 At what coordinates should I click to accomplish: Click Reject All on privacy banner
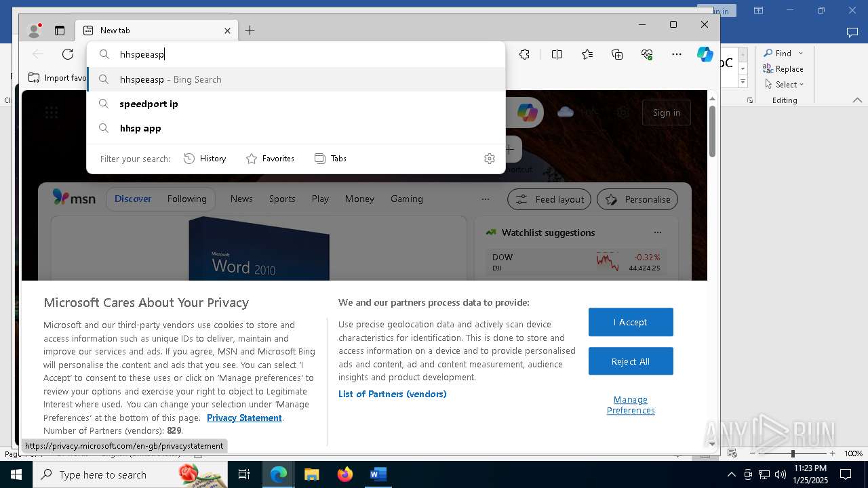pos(631,361)
